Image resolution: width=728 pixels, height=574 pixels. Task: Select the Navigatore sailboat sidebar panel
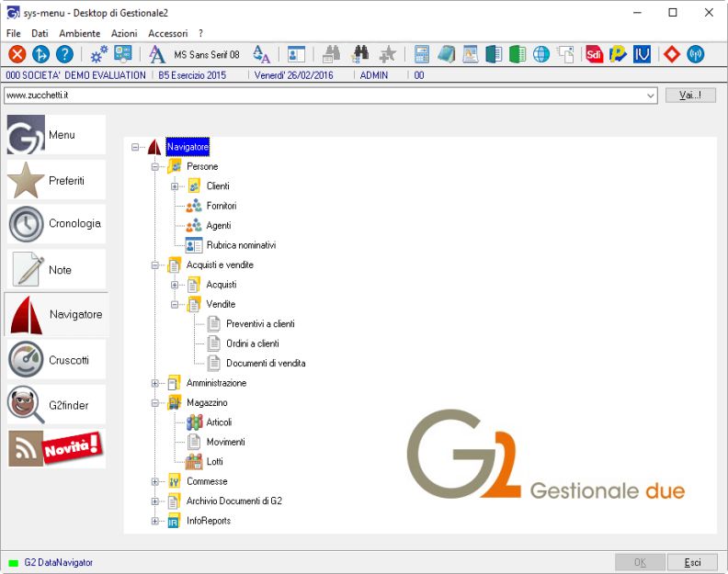click(56, 314)
